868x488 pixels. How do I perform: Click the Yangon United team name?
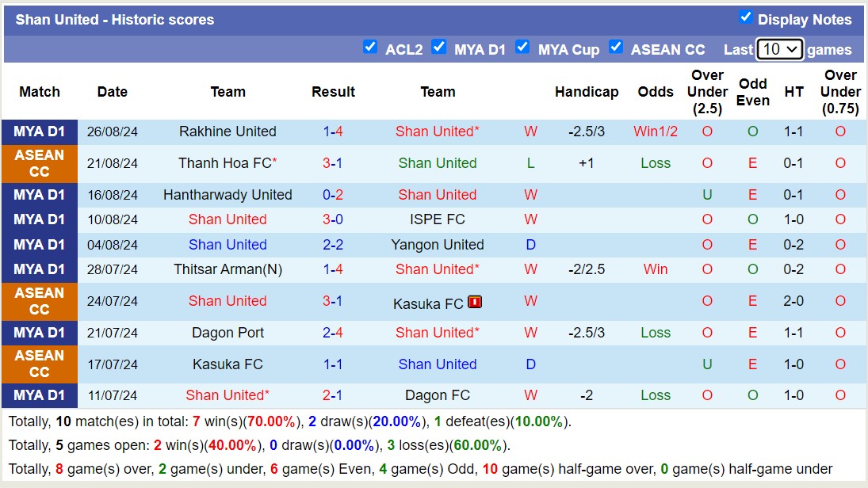[438, 245]
